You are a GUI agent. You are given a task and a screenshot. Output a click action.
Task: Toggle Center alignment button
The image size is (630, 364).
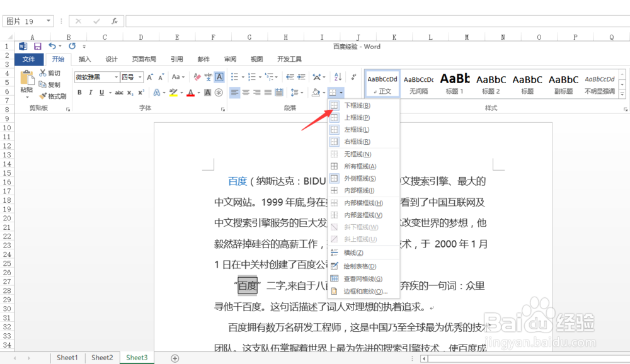246,93
